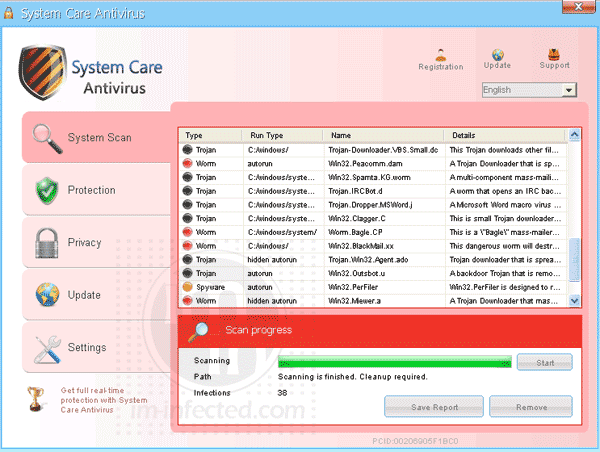
Task: Click the red worm icon for Win32.Peacomm.dam
Action: (188, 163)
